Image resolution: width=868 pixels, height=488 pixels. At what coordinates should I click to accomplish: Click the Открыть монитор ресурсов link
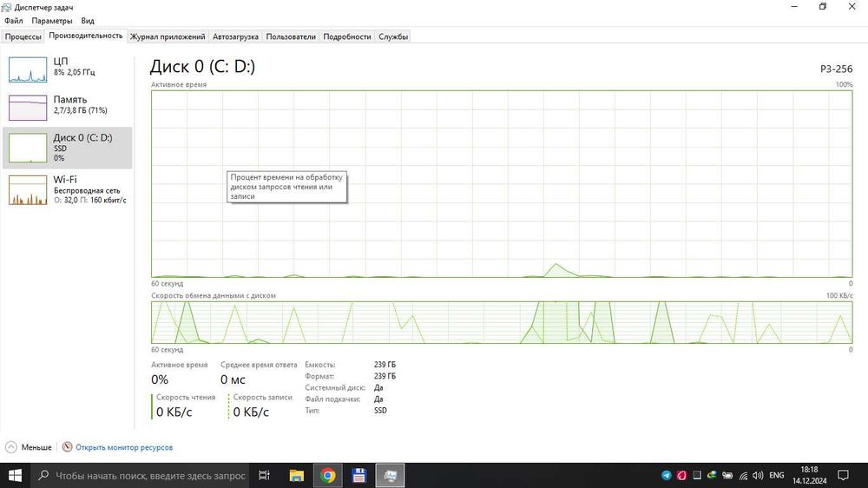[x=124, y=447]
